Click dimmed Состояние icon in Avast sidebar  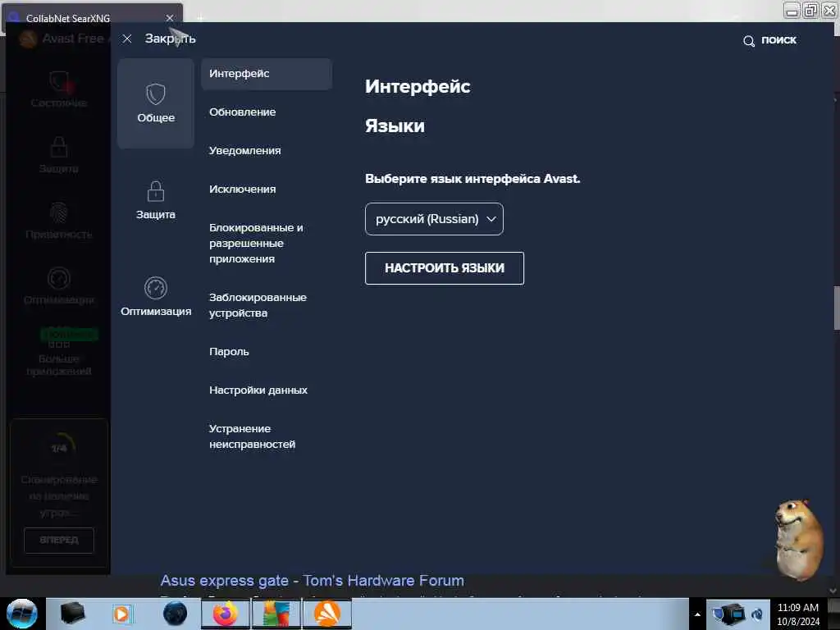click(59, 89)
